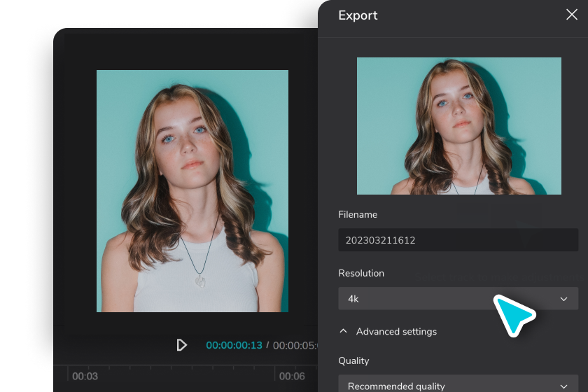This screenshot has height=392, width=588.
Task: Click the Filename label
Action: click(x=358, y=214)
